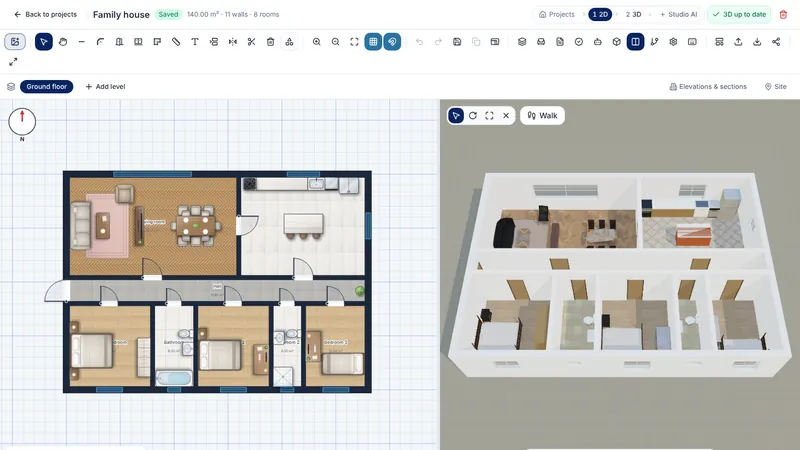Click the shapes group icon
Image resolution: width=800 pixels, height=450 pixels.
tap(289, 42)
